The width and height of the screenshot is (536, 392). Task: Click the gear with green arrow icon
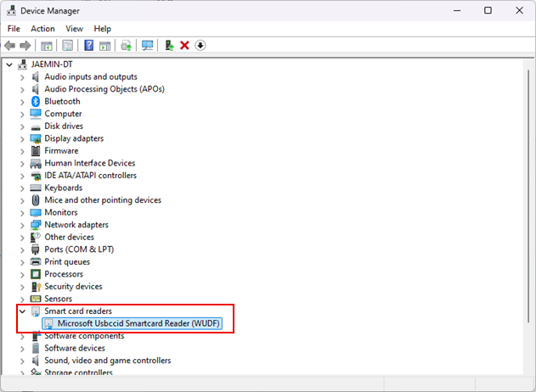click(126, 46)
